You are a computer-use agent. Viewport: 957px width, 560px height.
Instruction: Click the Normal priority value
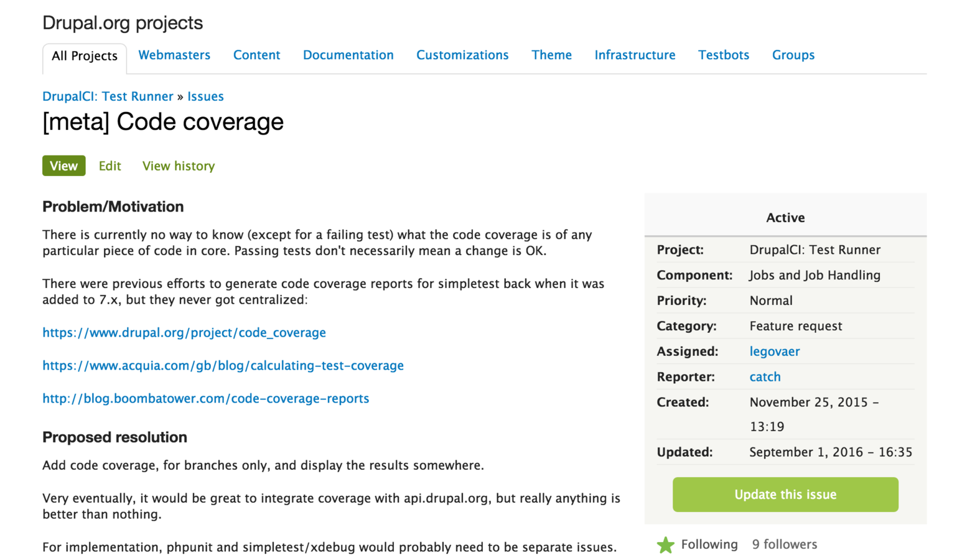771,301
